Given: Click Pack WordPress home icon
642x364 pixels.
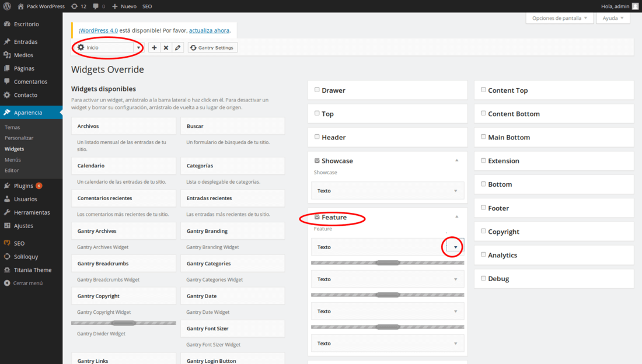Looking at the screenshot, I should point(21,6).
